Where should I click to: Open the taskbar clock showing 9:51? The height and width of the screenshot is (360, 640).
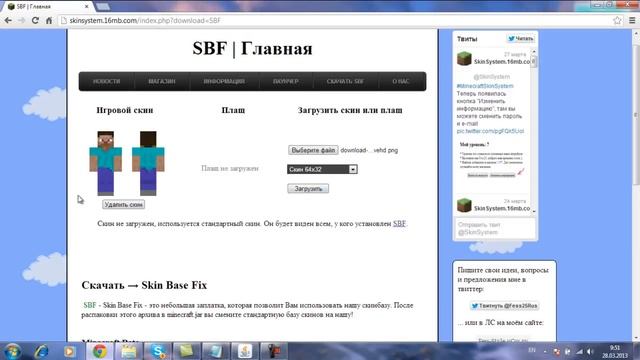[615, 351]
